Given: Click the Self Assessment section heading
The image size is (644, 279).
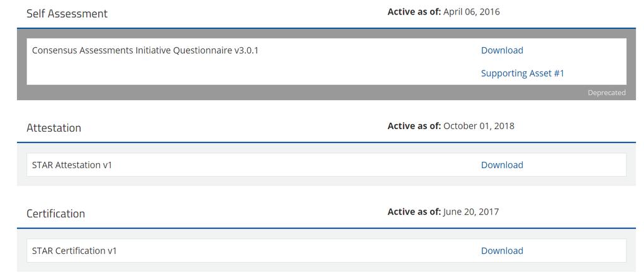Looking at the screenshot, I should point(67,14).
